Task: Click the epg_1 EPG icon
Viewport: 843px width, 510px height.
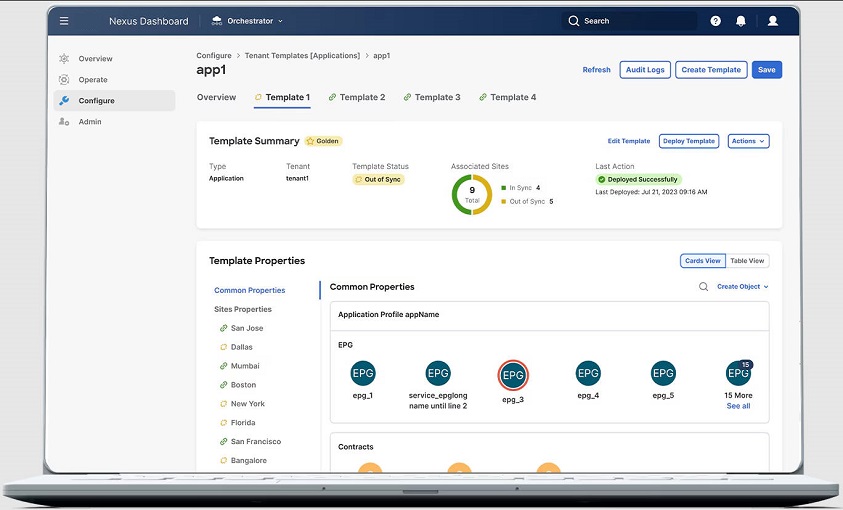Action: click(363, 374)
